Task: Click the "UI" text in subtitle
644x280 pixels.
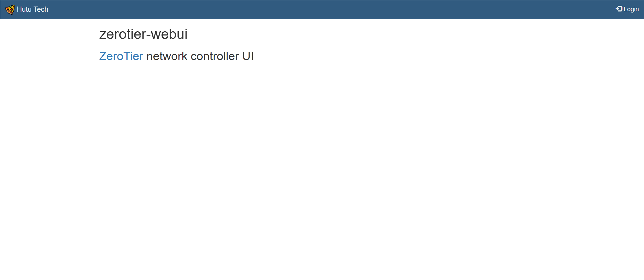Action: coord(248,56)
